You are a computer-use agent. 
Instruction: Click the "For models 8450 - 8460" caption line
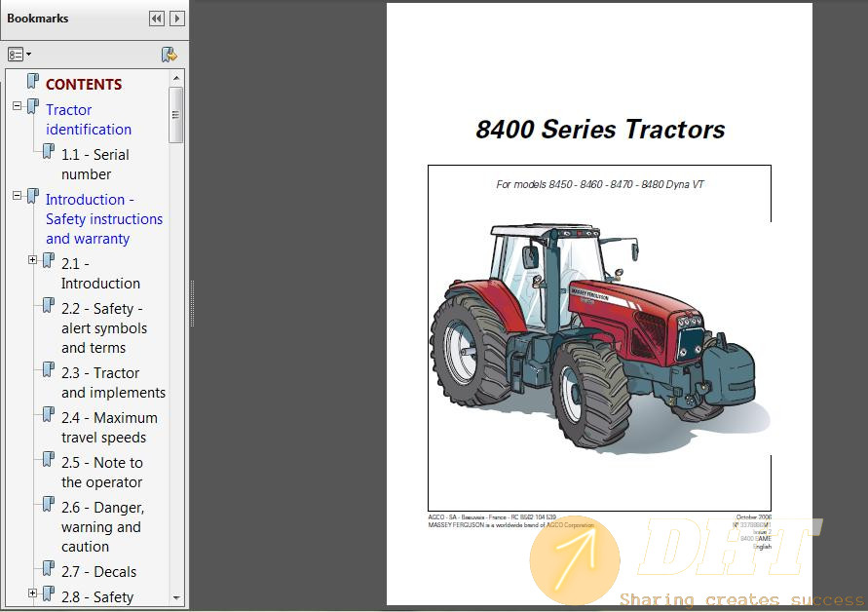click(x=599, y=184)
